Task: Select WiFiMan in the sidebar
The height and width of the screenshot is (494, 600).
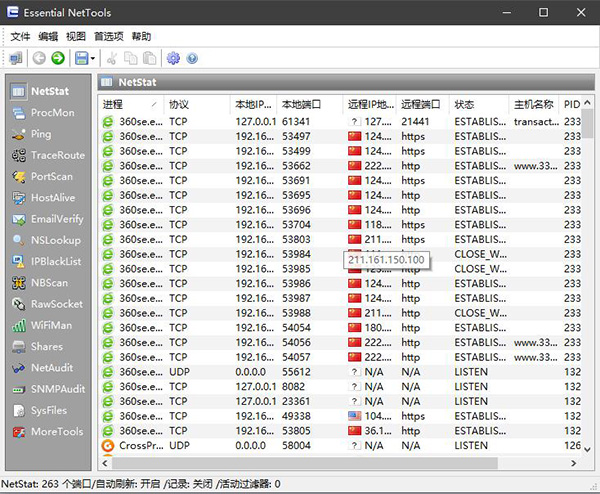Action: pos(52,325)
